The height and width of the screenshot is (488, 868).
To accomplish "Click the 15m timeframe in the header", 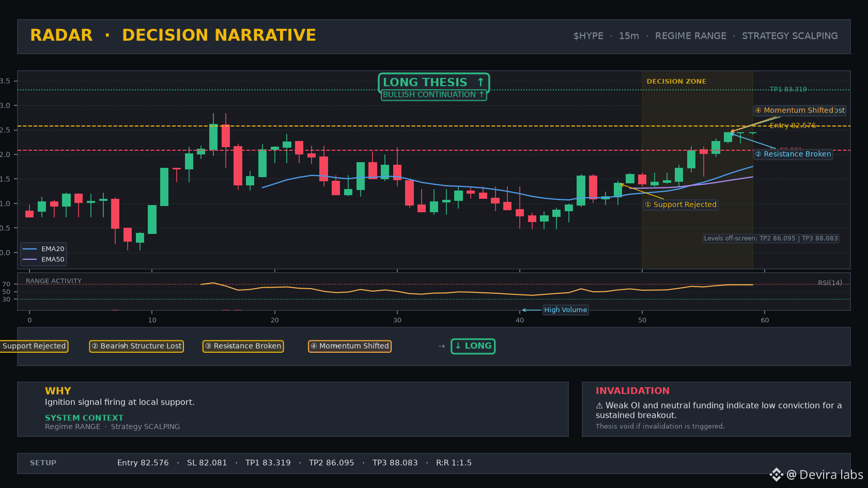I will click(629, 36).
